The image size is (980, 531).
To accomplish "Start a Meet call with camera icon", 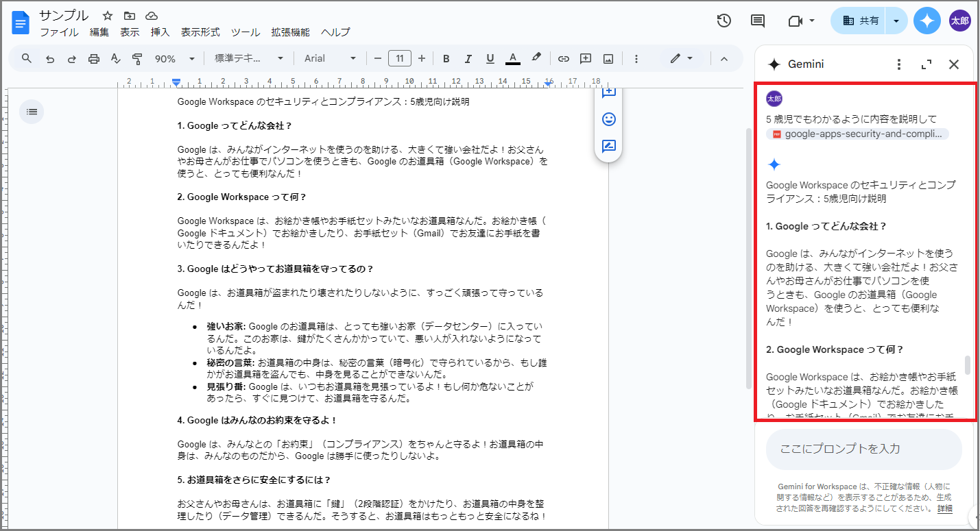I will pyautogui.click(x=795, y=21).
